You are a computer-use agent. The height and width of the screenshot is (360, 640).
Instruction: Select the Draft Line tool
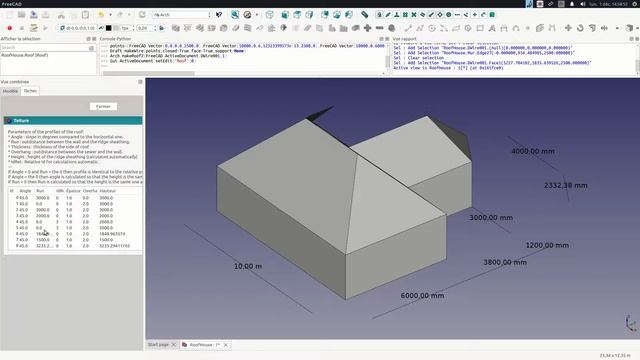point(407,28)
